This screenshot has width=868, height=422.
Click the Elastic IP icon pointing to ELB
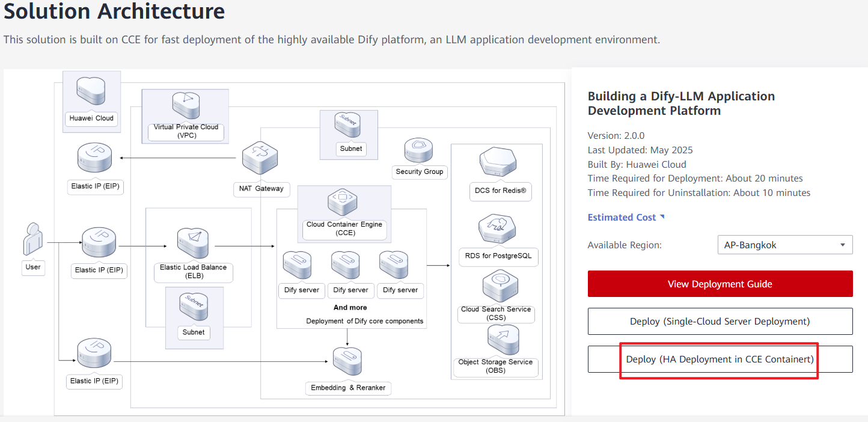coord(99,243)
